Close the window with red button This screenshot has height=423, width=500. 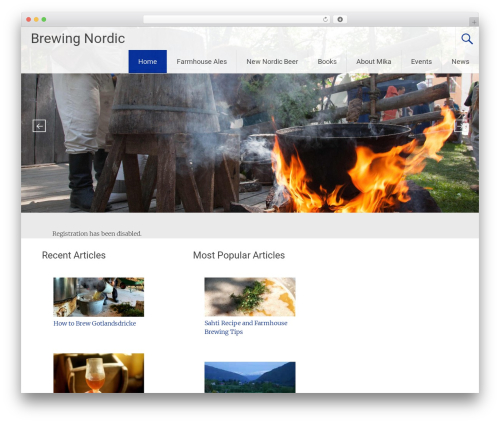[x=29, y=20]
